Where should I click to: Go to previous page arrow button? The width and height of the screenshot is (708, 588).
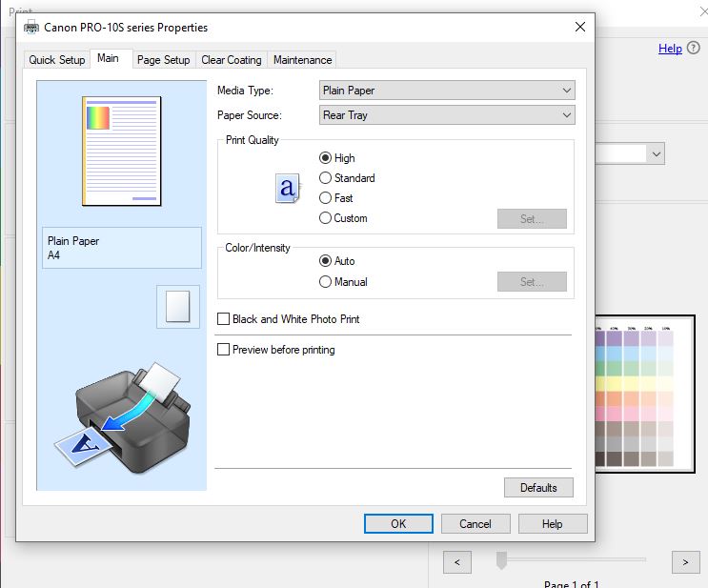(457, 562)
